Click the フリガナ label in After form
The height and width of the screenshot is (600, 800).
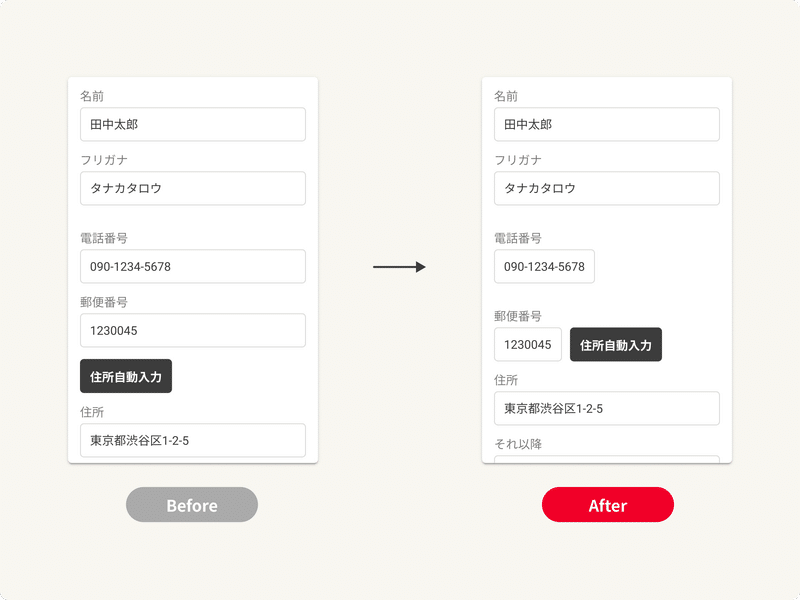coord(518,160)
